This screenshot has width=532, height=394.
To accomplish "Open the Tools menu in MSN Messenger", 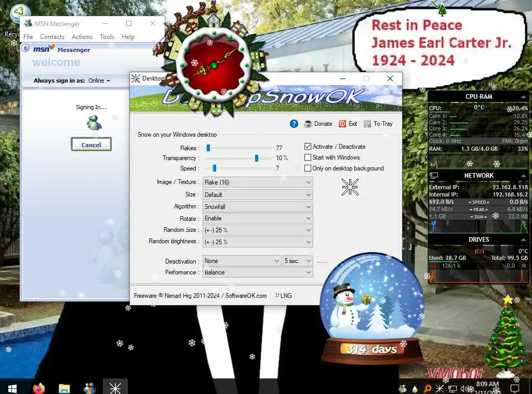I will [107, 37].
